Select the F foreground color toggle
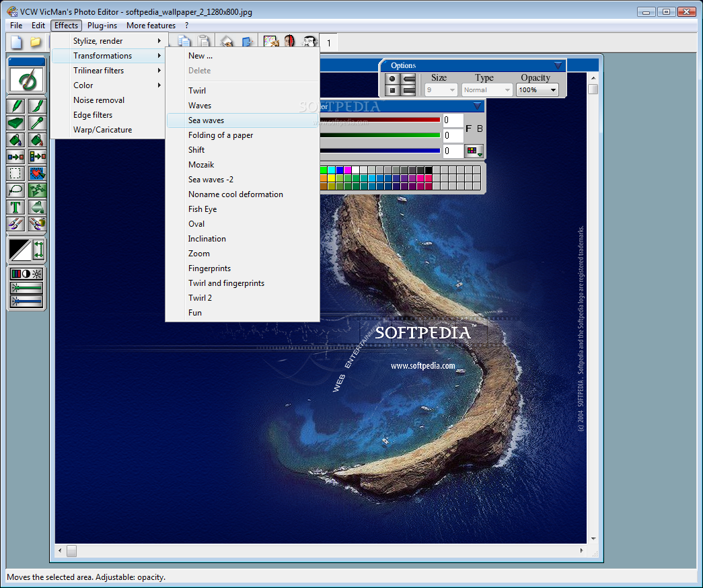The width and height of the screenshot is (703, 588). coord(468,128)
